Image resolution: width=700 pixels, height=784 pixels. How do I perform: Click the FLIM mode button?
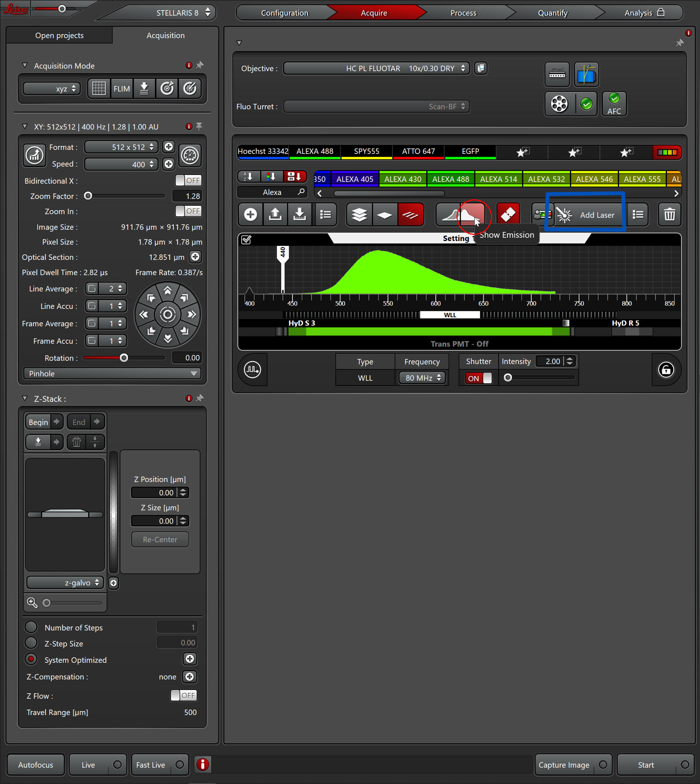pyautogui.click(x=122, y=89)
